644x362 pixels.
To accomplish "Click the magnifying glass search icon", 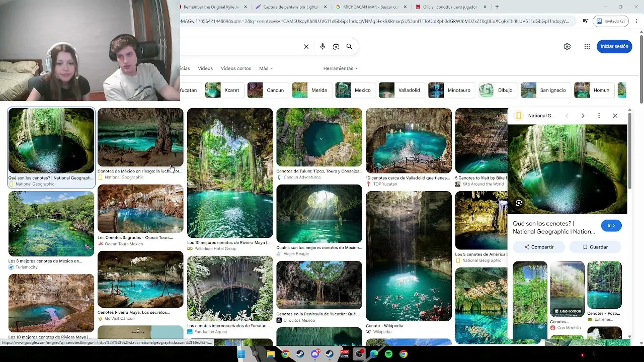I will (349, 47).
